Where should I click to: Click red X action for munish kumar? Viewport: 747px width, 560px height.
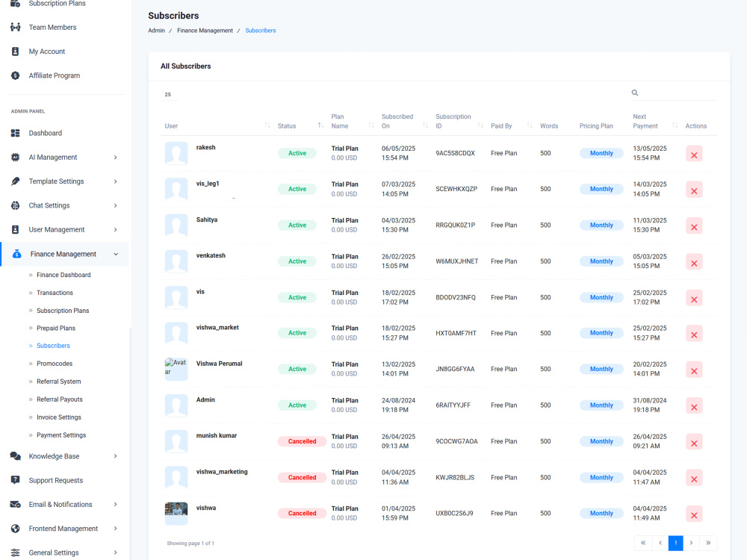pyautogui.click(x=694, y=442)
